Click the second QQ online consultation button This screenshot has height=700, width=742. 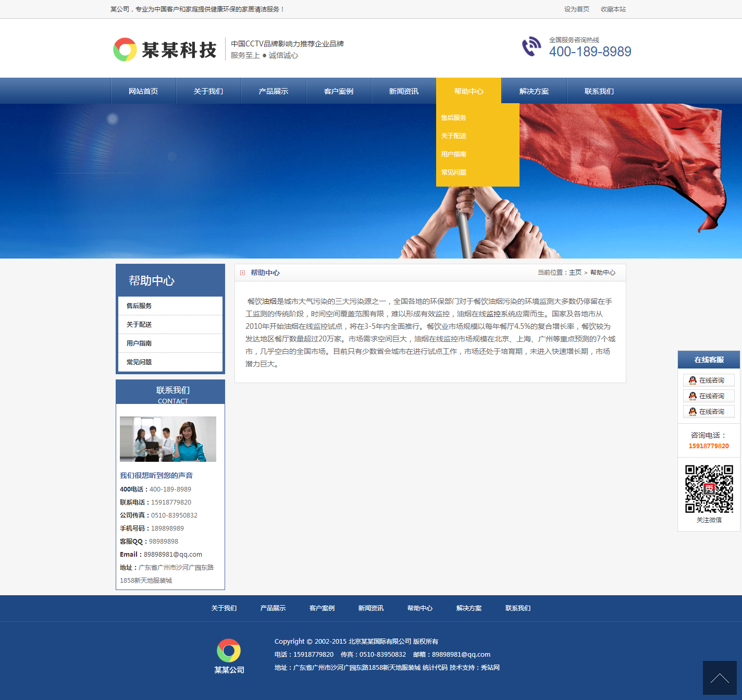[708, 396]
